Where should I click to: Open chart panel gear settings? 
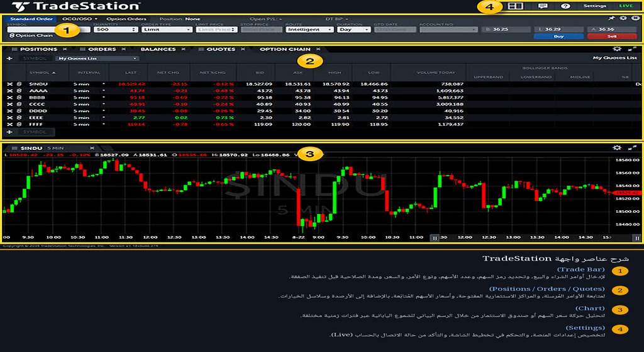click(x=618, y=147)
